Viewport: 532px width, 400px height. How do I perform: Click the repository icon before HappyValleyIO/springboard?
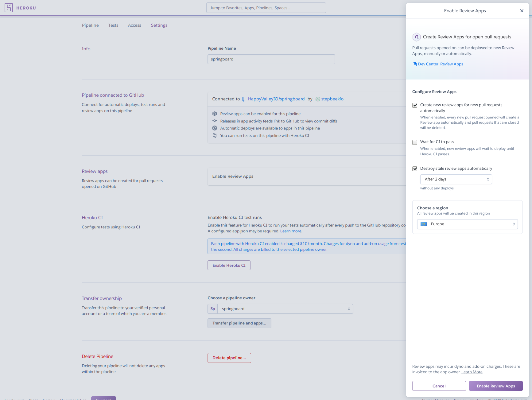pyautogui.click(x=244, y=99)
